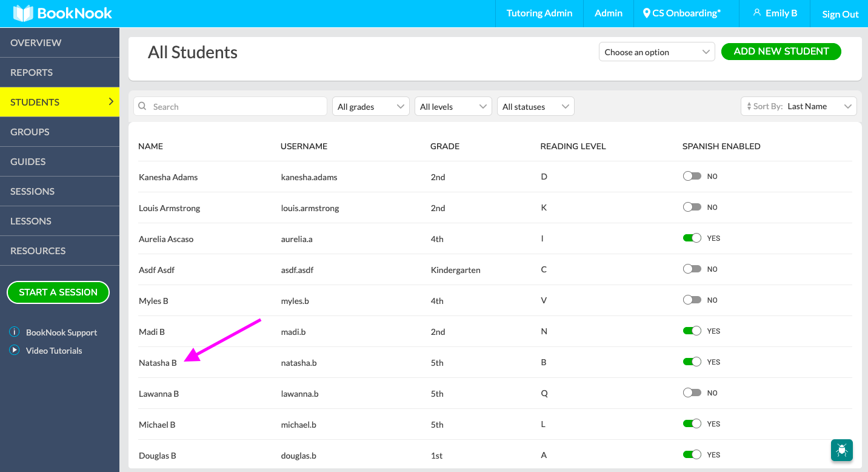Click the ADD NEW STUDENT button
Screen dimensions: 868x472
click(x=781, y=52)
